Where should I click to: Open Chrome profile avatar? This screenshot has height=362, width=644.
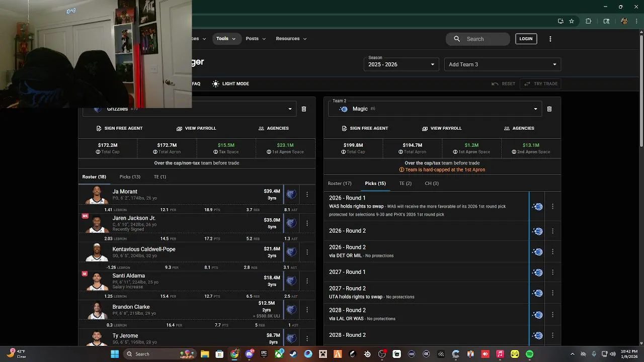(624, 21)
